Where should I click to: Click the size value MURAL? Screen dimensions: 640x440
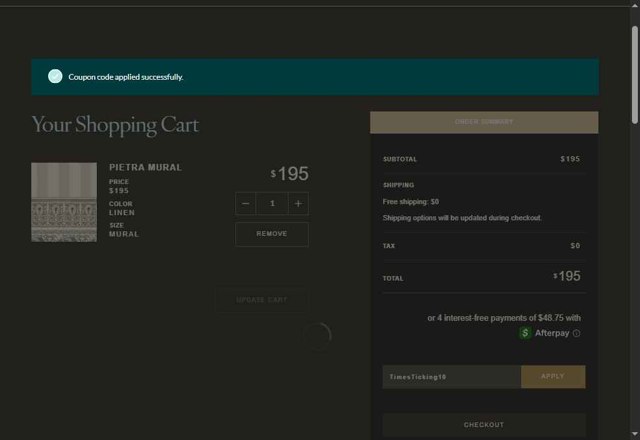point(124,234)
